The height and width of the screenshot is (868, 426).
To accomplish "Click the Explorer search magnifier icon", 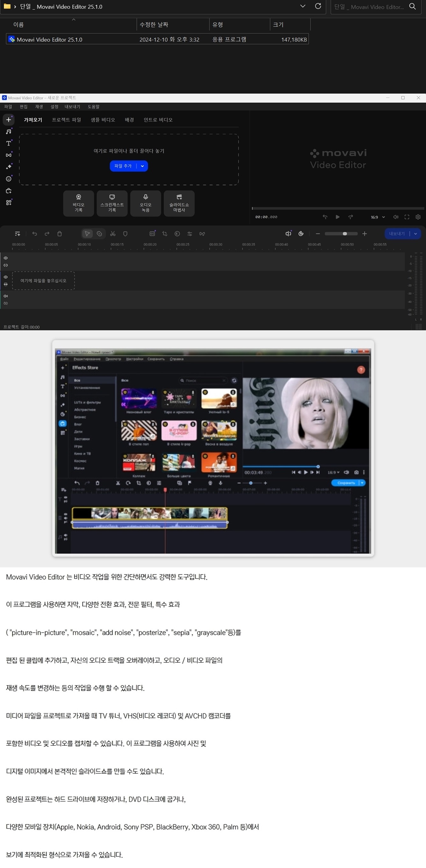I will pos(413,6).
